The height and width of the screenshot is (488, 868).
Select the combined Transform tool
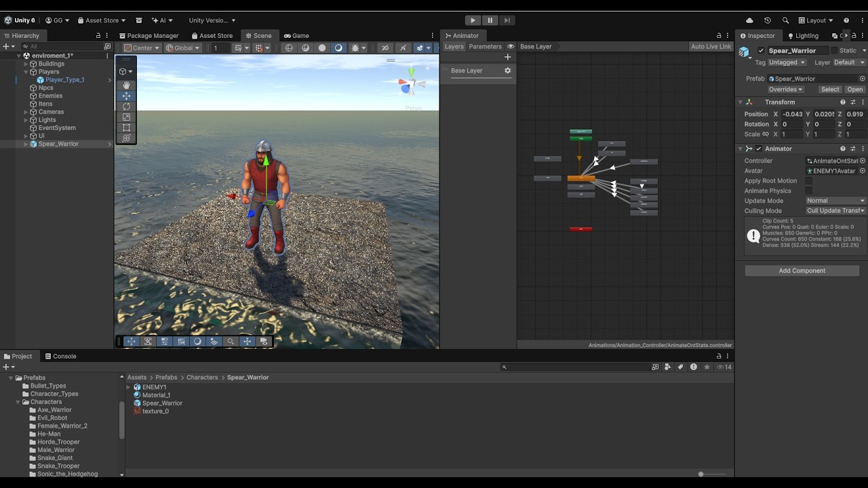pyautogui.click(x=126, y=138)
